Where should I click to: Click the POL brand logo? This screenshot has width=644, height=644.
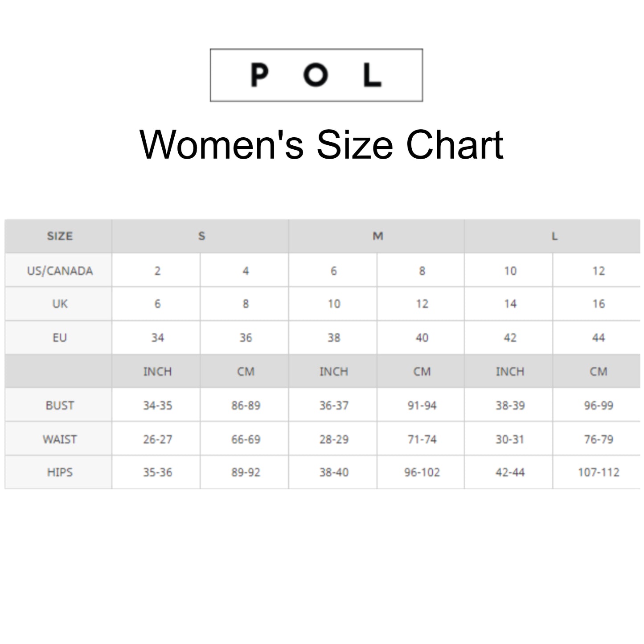pyautogui.click(x=316, y=75)
